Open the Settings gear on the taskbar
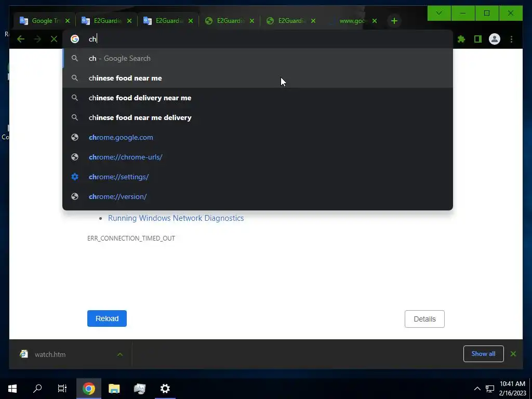 pos(165,389)
